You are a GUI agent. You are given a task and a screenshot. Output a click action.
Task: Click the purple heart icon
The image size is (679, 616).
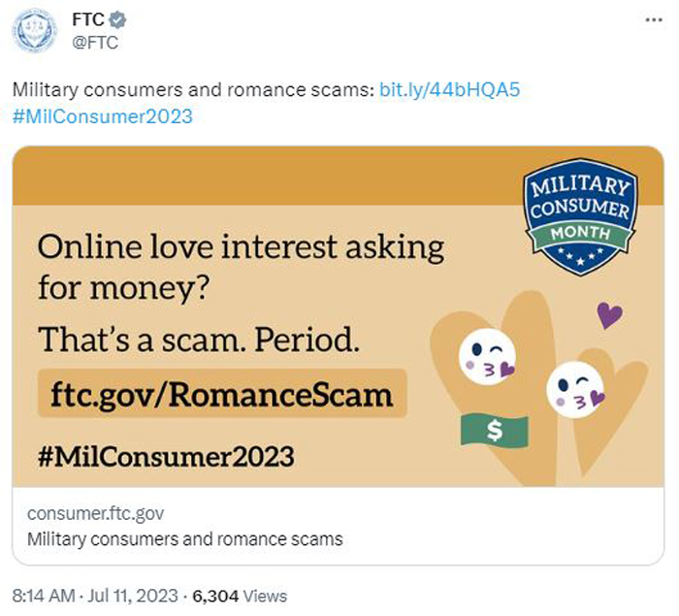[x=610, y=315]
